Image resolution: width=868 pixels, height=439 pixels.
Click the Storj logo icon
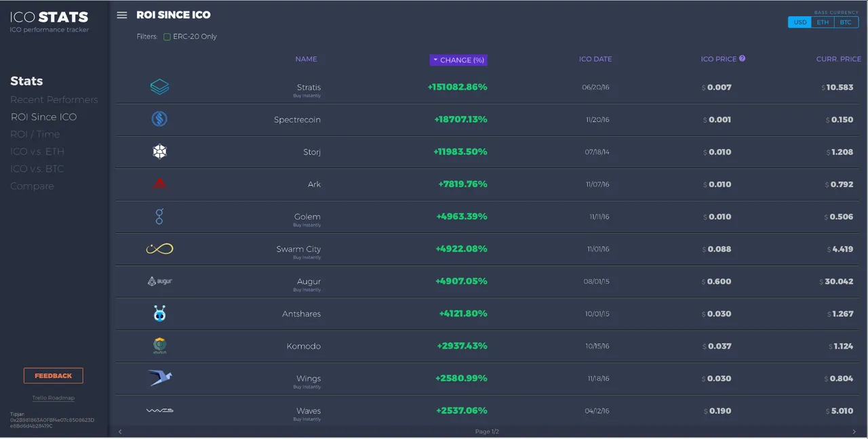(159, 152)
